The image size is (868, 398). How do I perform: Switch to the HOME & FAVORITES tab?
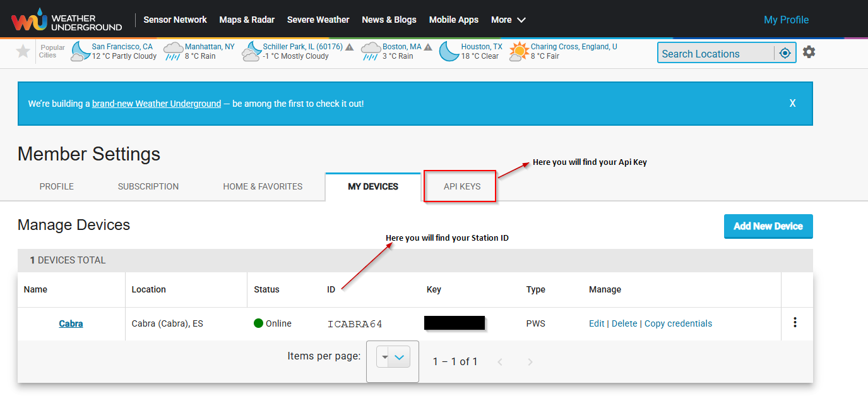click(x=263, y=186)
